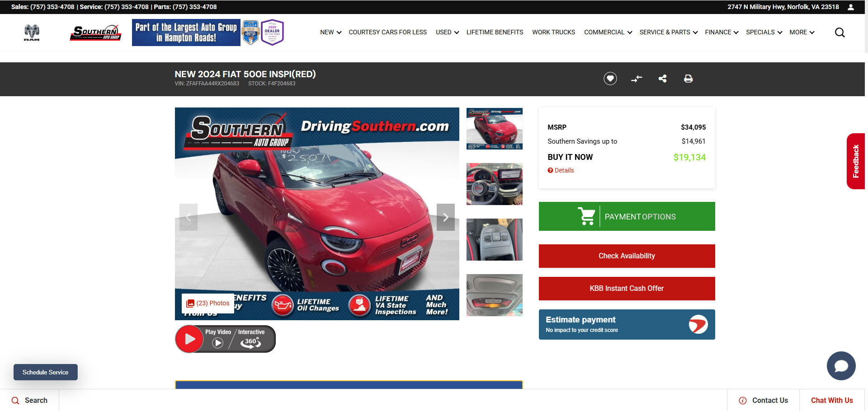This screenshot has width=868, height=411.
Task: Open the Work Trucks menu item
Action: tap(553, 33)
